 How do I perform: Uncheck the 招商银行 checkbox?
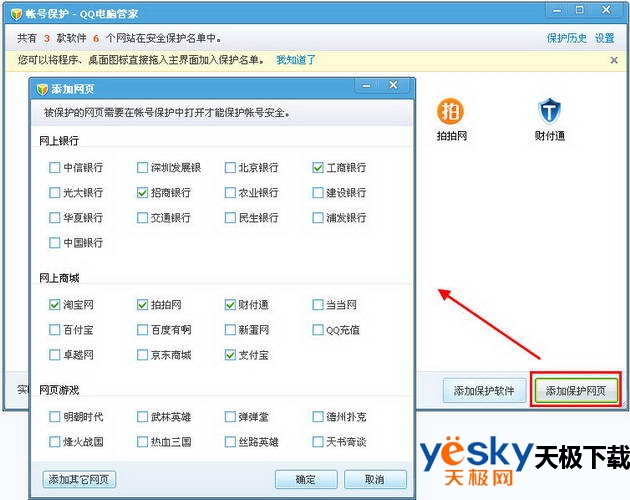click(x=142, y=193)
